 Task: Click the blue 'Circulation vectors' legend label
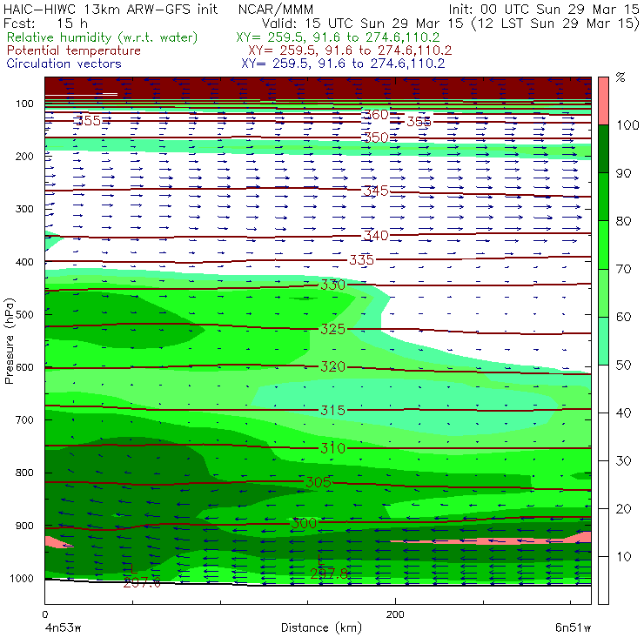tap(64, 64)
